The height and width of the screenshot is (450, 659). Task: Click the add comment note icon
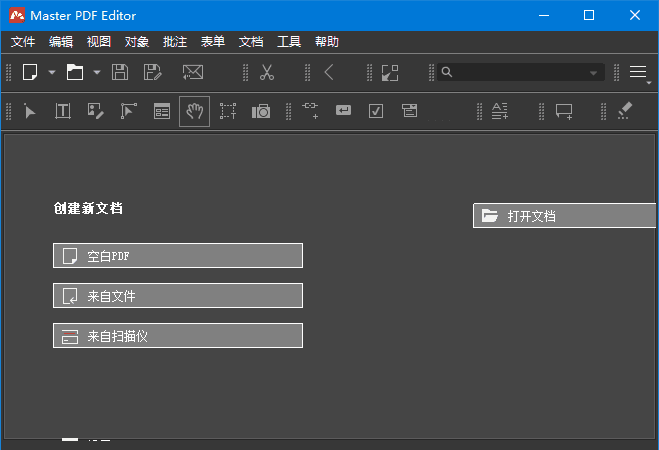click(564, 111)
